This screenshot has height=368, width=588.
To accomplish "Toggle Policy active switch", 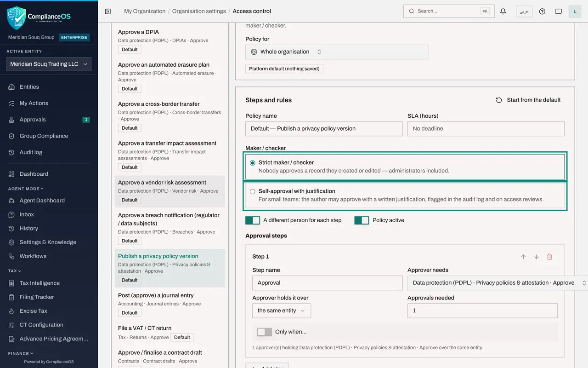I will coord(362,220).
